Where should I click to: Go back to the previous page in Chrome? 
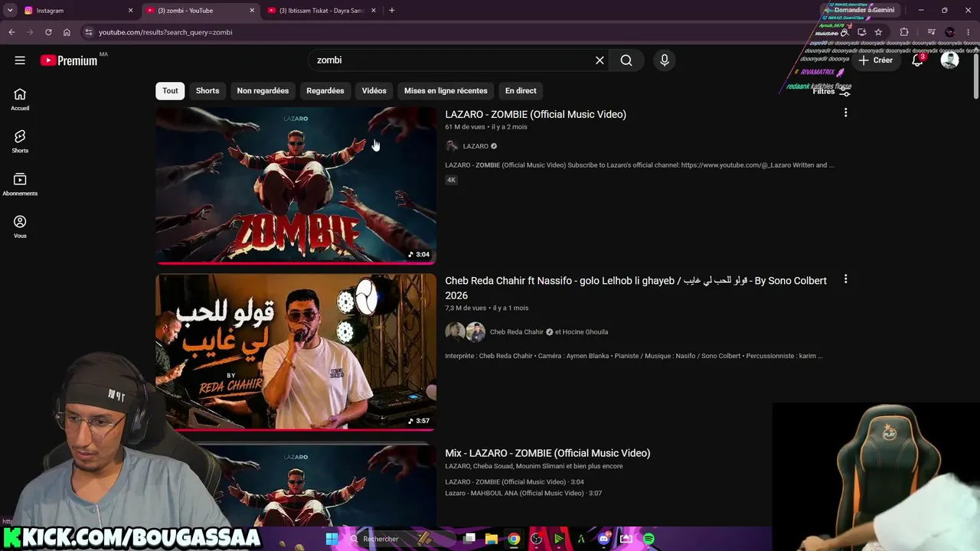click(11, 32)
